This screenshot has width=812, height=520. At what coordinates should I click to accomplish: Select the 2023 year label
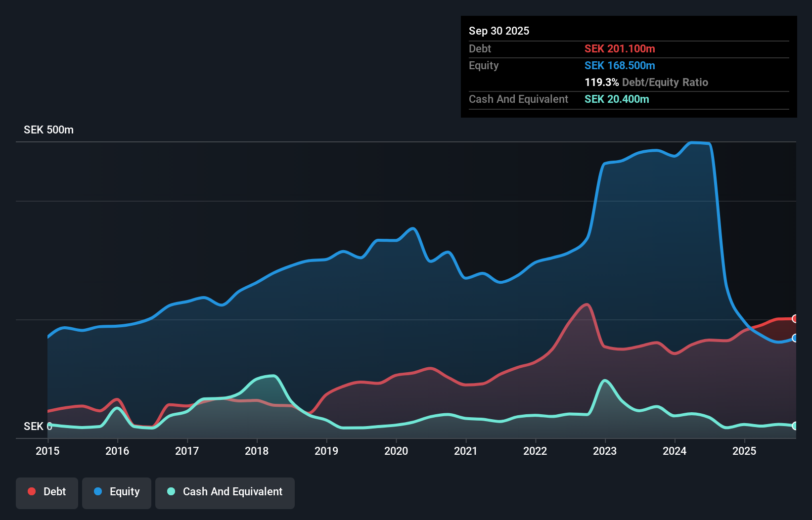605,451
